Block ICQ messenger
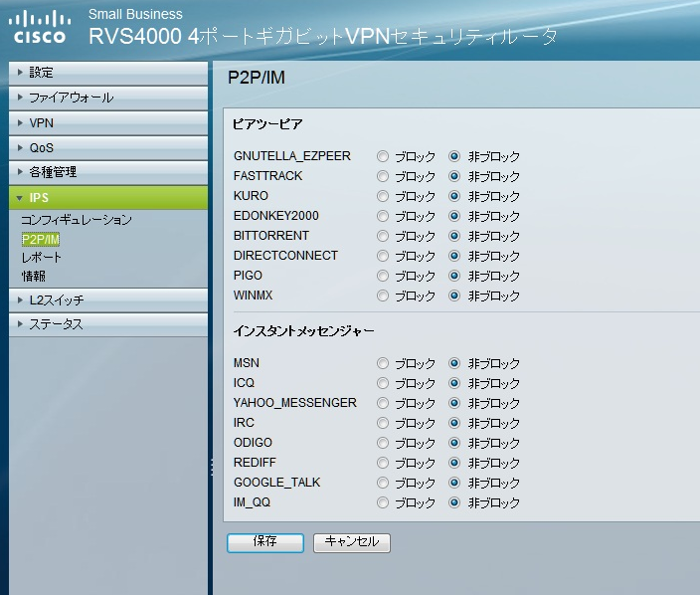The image size is (700, 595). pyautogui.click(x=383, y=383)
